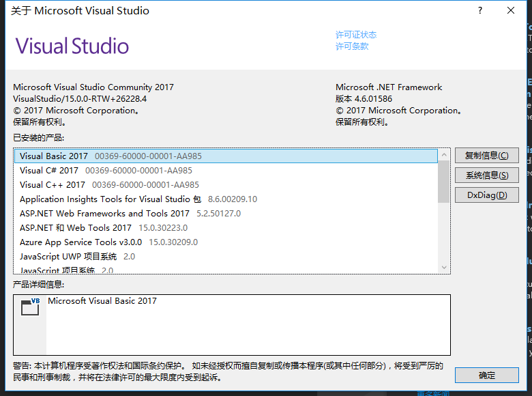Select Visual Basic 2017 in product list
Viewport: 532px width, 396px height.
(226, 156)
